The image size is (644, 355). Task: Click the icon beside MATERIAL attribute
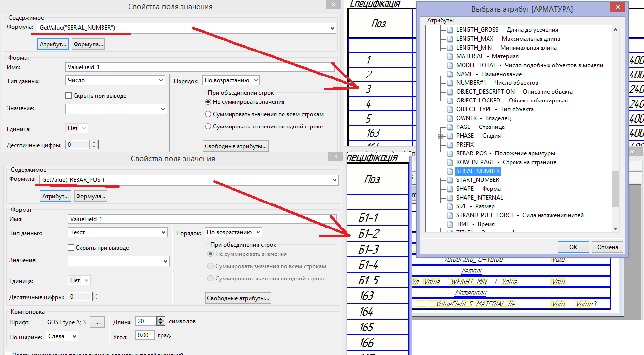pos(450,56)
